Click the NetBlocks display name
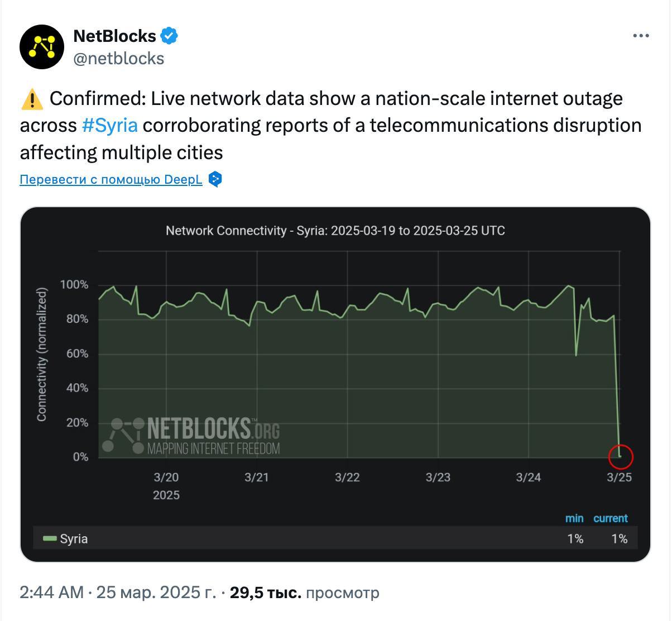Viewport: 672px width, 621px height. [x=114, y=36]
